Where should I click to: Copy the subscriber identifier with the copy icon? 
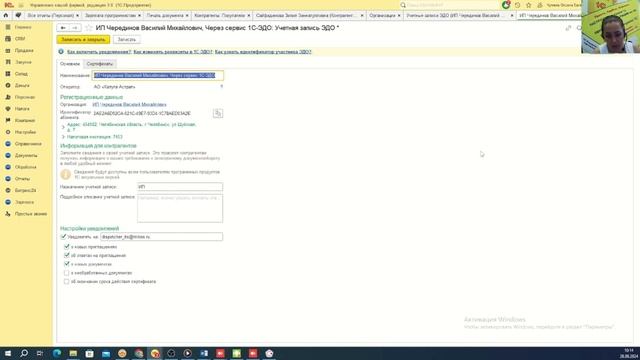click(x=218, y=113)
